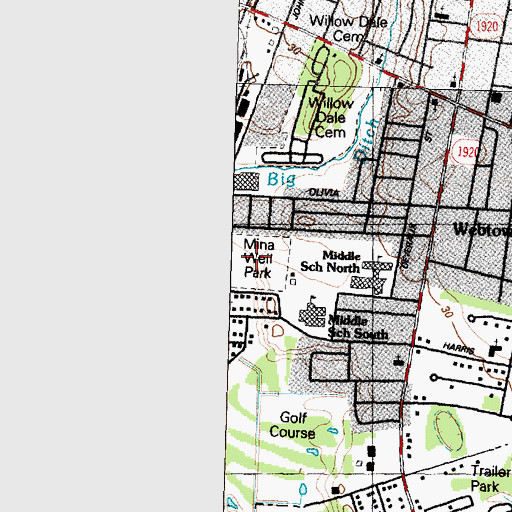Screen dimensions: 512x512
Task: Select the 'Middle Sch South' label
Action: pyautogui.click(x=358, y=327)
